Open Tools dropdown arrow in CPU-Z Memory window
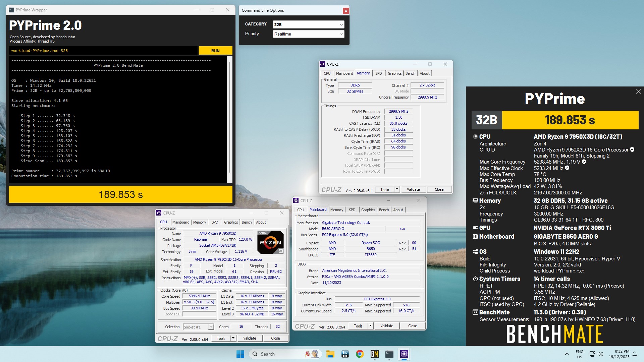 point(397,189)
